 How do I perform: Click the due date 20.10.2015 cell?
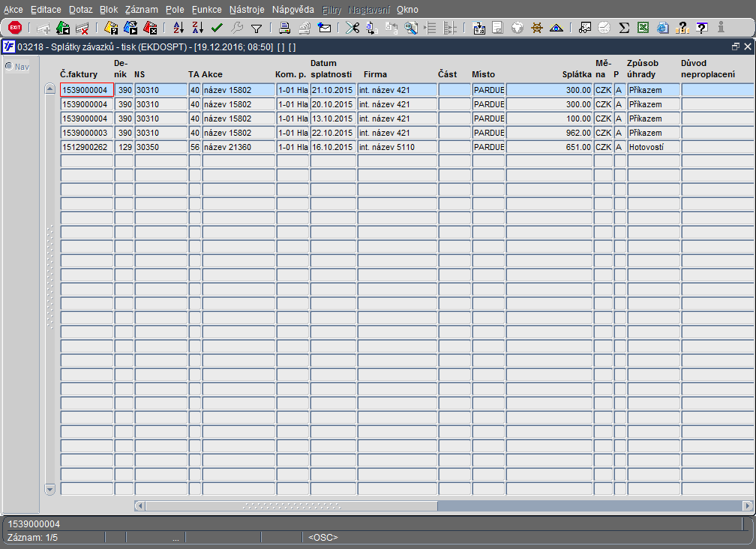pos(333,104)
